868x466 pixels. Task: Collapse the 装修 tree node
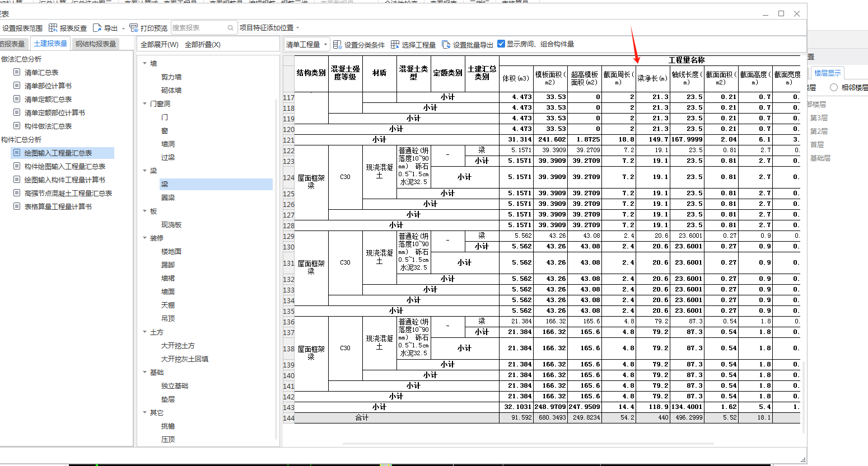pos(145,238)
